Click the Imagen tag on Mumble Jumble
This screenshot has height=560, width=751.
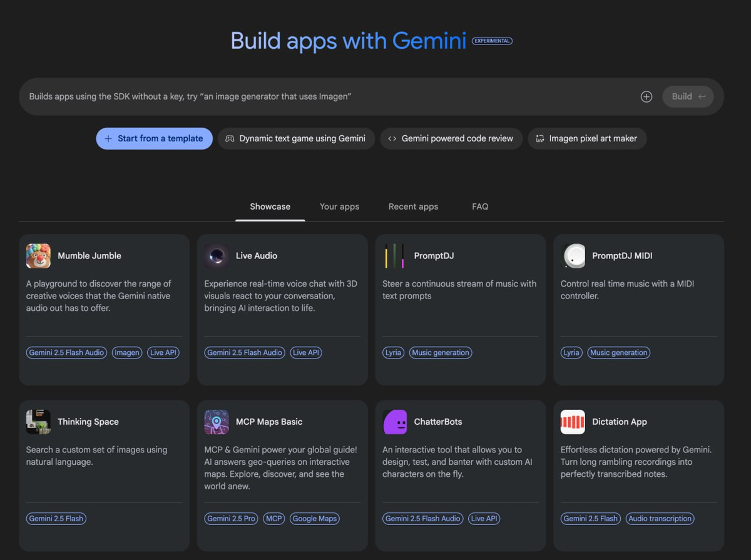point(127,352)
